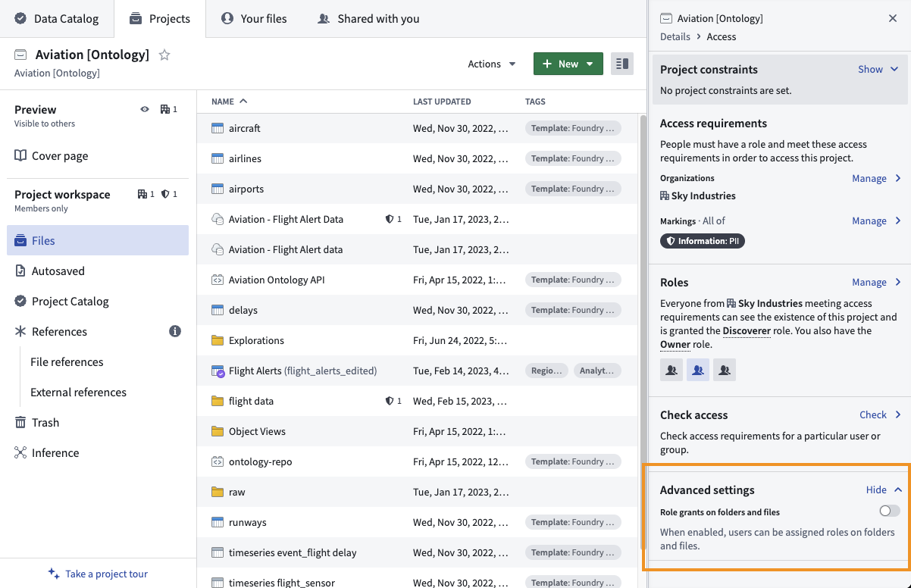911x588 pixels.
Task: Click the Preview eye icon
Action: (x=145, y=109)
